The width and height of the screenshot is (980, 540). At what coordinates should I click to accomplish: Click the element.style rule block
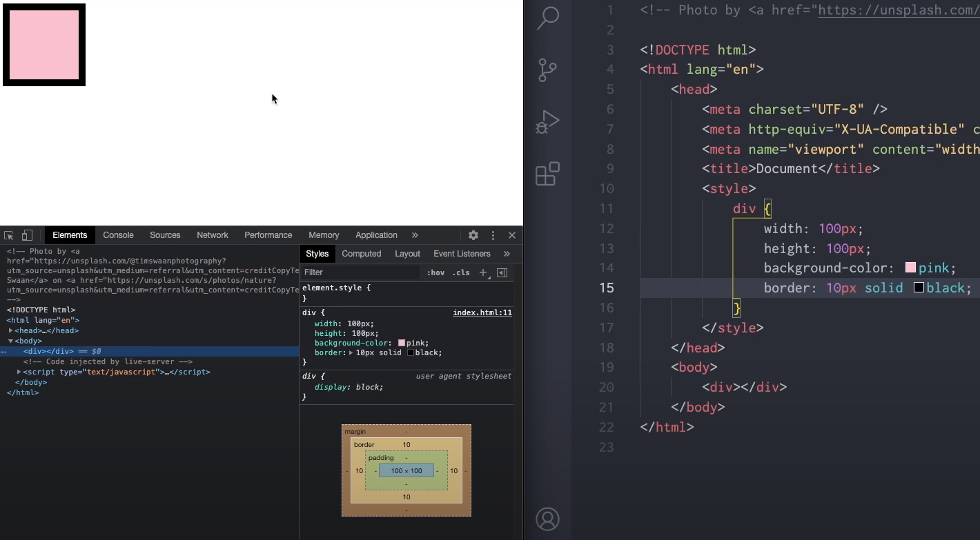407,293
